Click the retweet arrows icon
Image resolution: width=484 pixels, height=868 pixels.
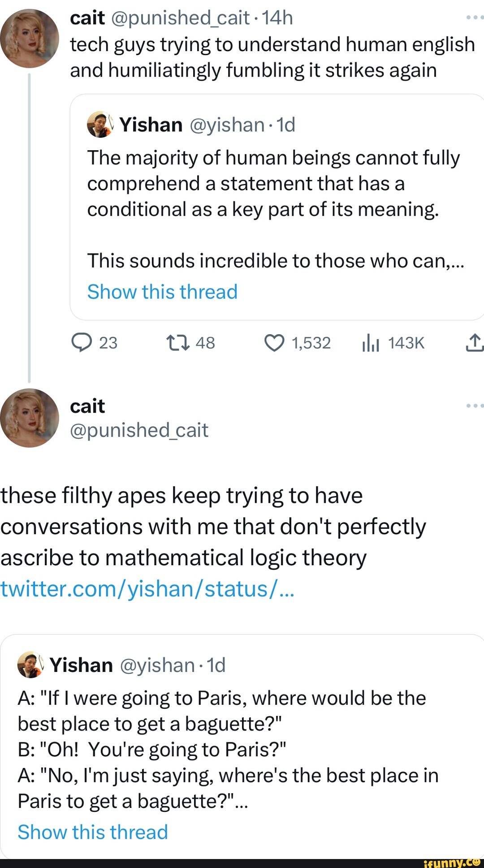[x=178, y=343]
